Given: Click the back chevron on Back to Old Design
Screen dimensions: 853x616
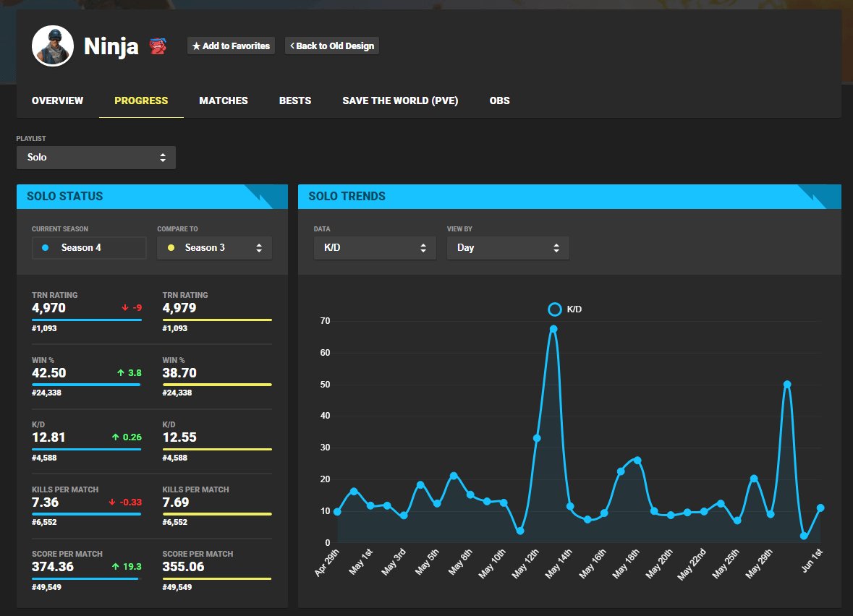Looking at the screenshot, I should [293, 46].
